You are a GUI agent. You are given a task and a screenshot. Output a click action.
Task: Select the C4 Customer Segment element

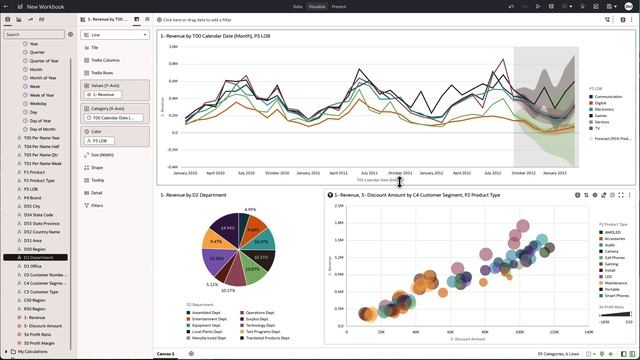pos(45,283)
